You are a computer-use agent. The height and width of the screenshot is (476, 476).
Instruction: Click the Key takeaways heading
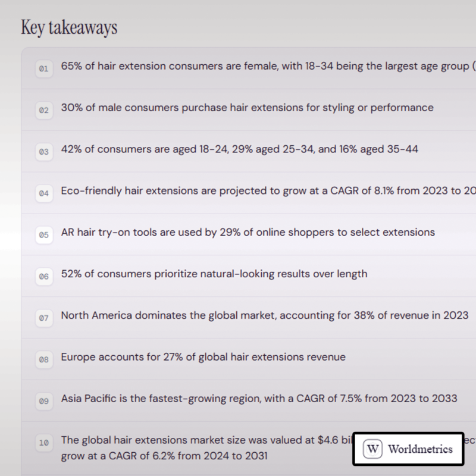[x=69, y=27]
